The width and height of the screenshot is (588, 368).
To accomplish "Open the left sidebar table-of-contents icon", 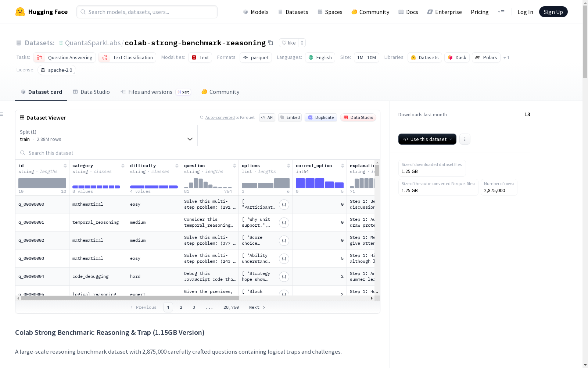I will tap(2, 114).
